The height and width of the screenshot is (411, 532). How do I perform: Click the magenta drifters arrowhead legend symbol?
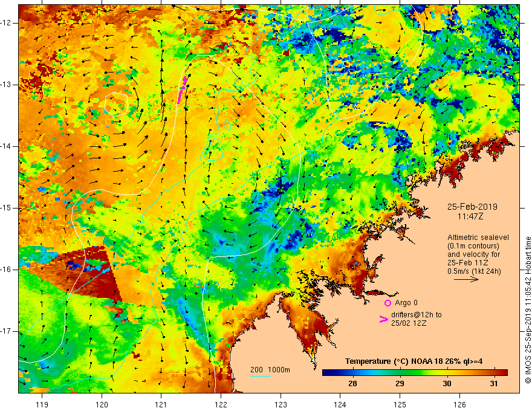383,319
